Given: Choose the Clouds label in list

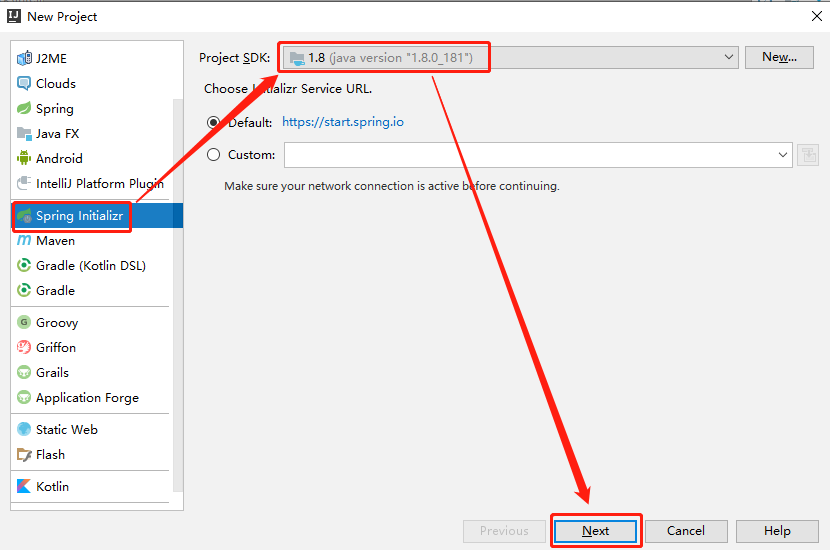Looking at the screenshot, I should pos(56,84).
